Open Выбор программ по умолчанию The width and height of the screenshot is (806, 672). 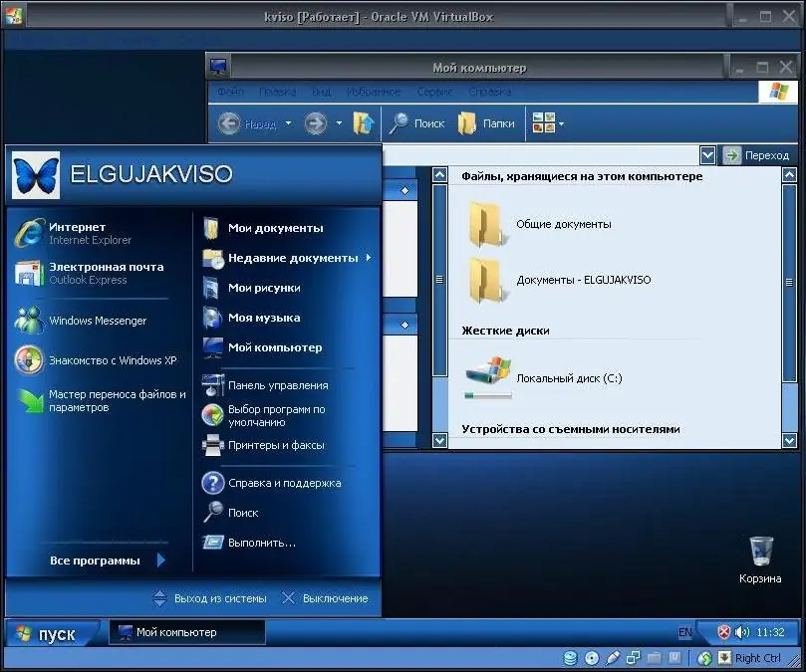[264, 415]
